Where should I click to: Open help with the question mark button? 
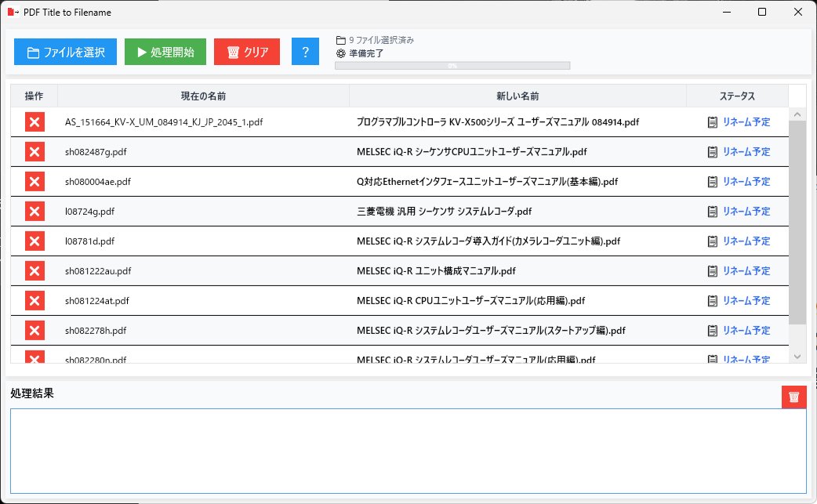[x=305, y=52]
